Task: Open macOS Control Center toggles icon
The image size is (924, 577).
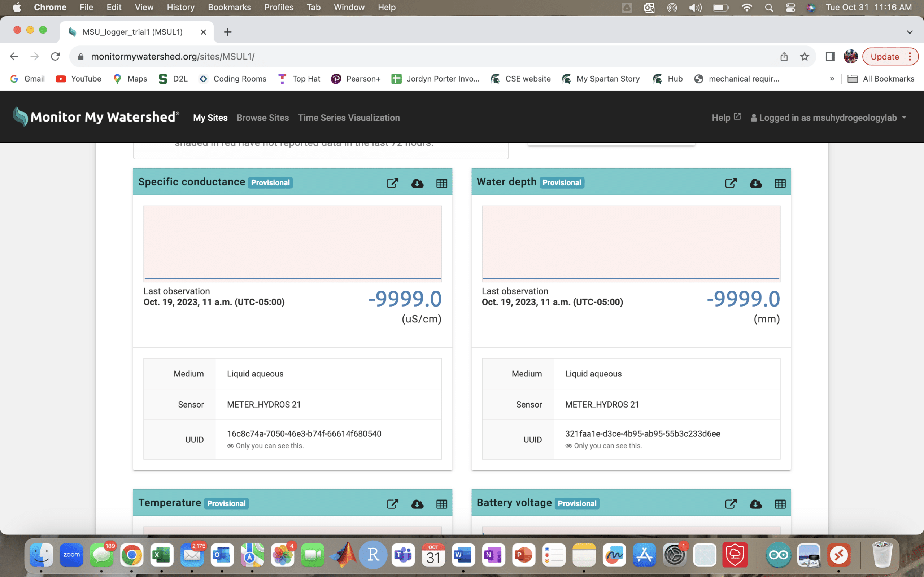Action: [x=790, y=7]
